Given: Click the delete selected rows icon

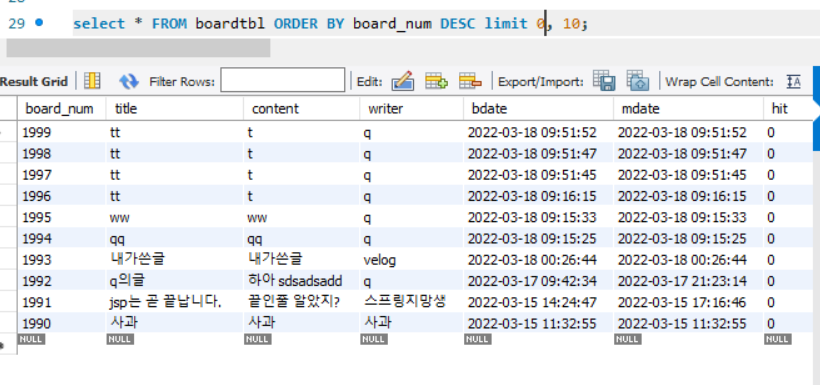Looking at the screenshot, I should (470, 81).
